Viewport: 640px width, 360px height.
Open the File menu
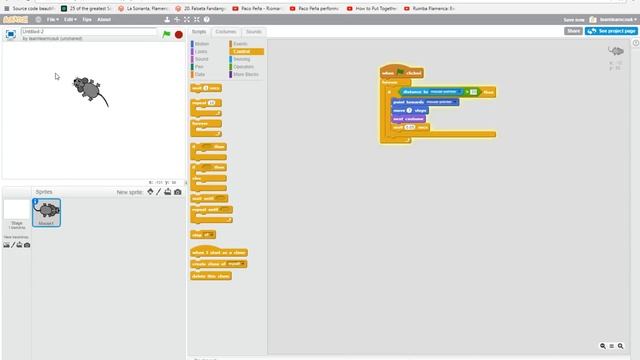point(52,19)
